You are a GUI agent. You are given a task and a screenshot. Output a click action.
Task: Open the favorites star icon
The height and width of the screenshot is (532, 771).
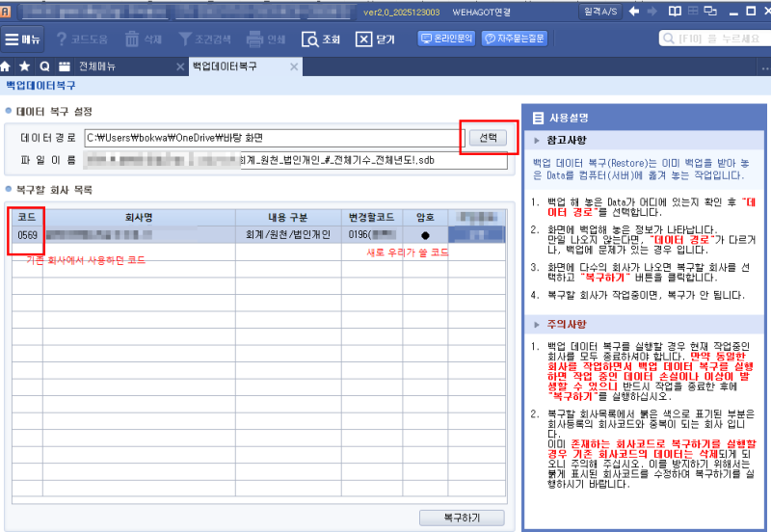pyautogui.click(x=25, y=66)
